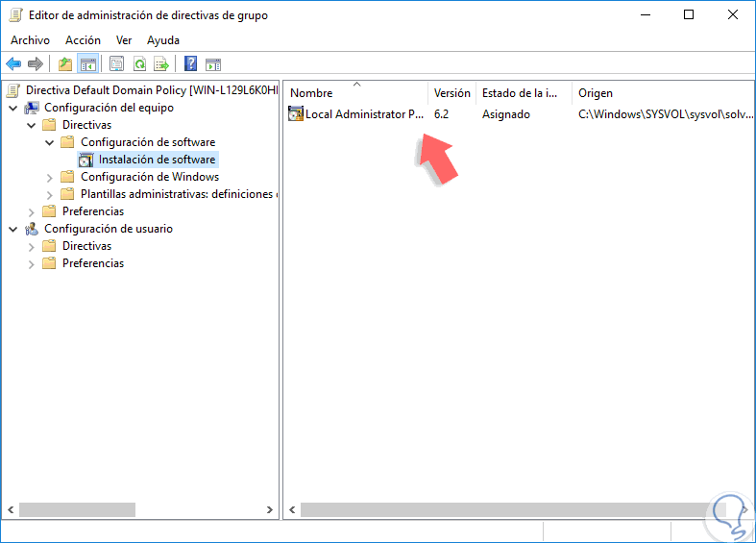
Task: Sort by the Origen column header
Action: click(x=663, y=92)
